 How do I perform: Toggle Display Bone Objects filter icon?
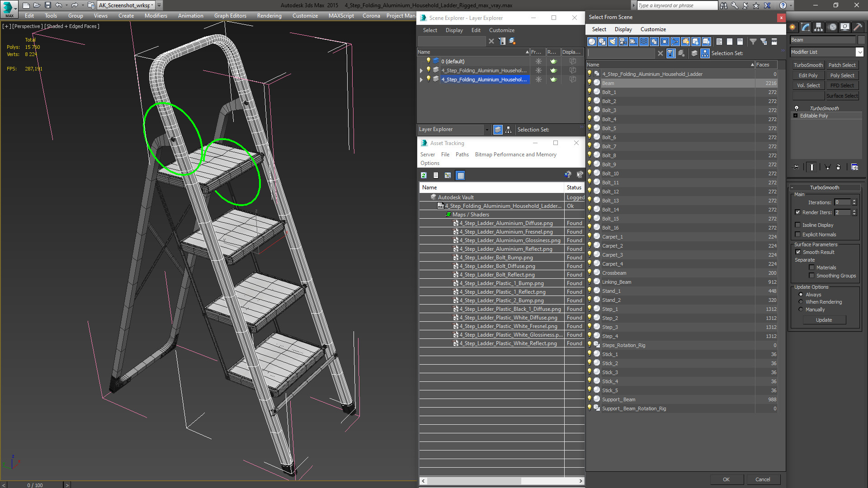point(675,42)
